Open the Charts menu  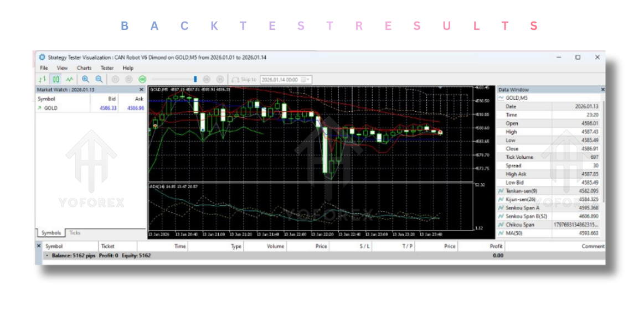tap(84, 68)
